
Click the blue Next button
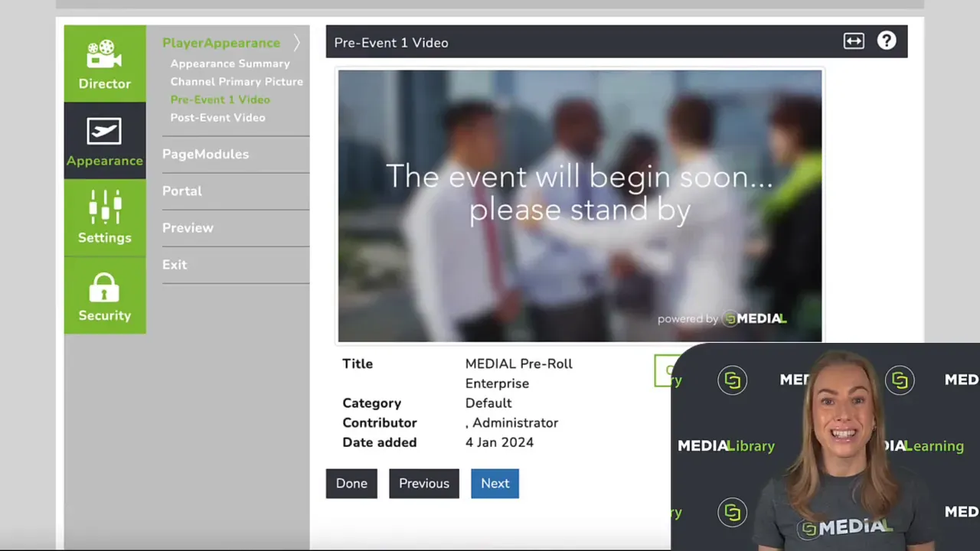(495, 484)
